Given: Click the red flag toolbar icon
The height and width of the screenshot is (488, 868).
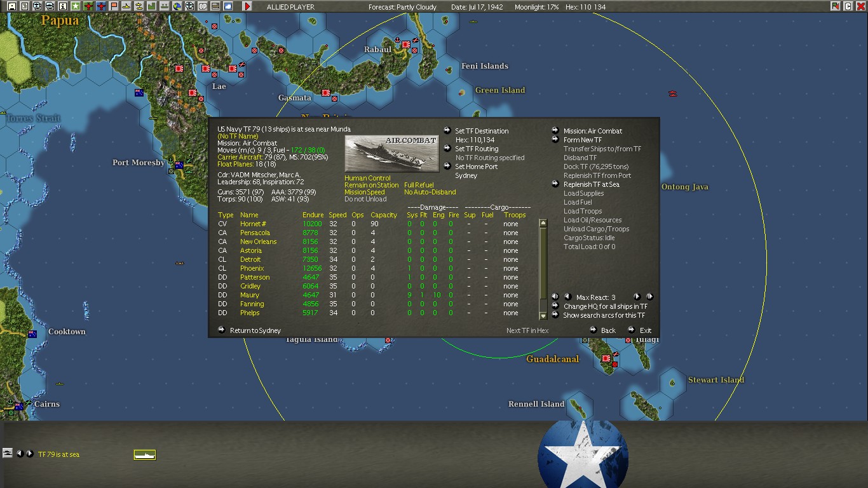Looking at the screenshot, I should [x=114, y=6].
